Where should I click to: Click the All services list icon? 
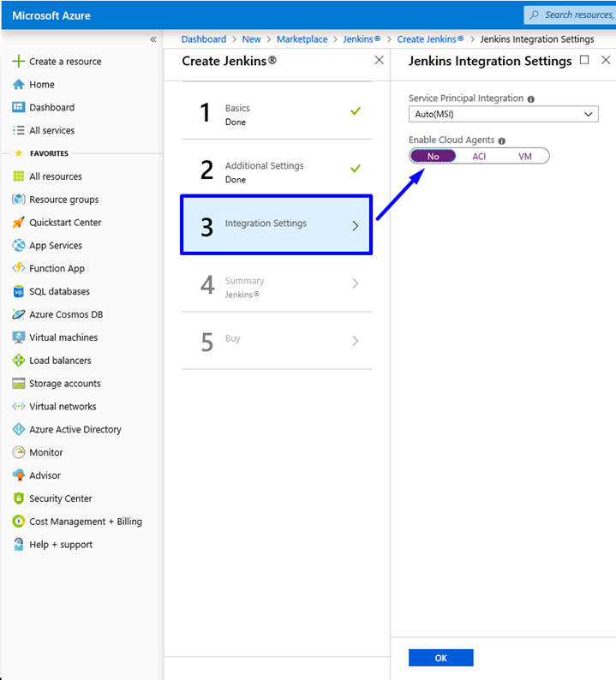point(18,130)
